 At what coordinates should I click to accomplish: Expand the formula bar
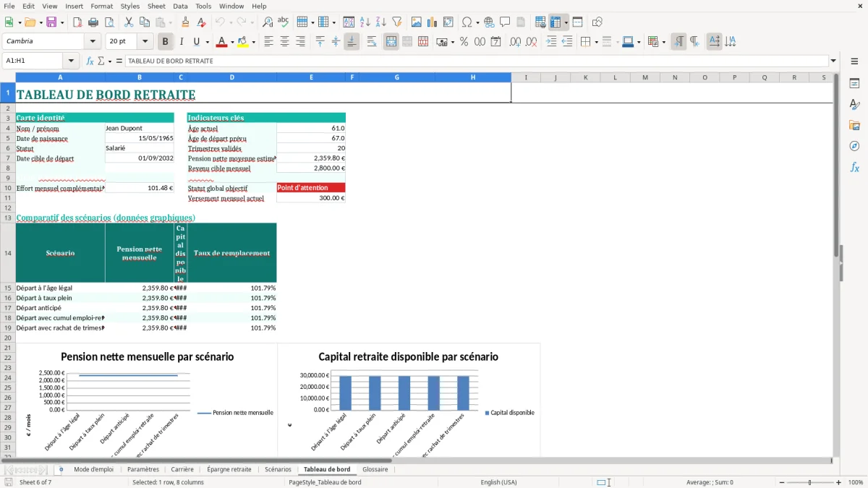coord(833,61)
